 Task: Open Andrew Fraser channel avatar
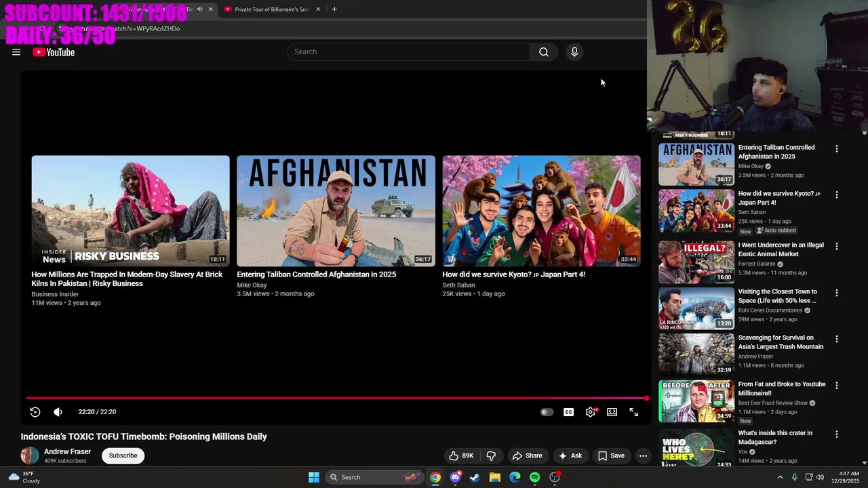coord(30,455)
